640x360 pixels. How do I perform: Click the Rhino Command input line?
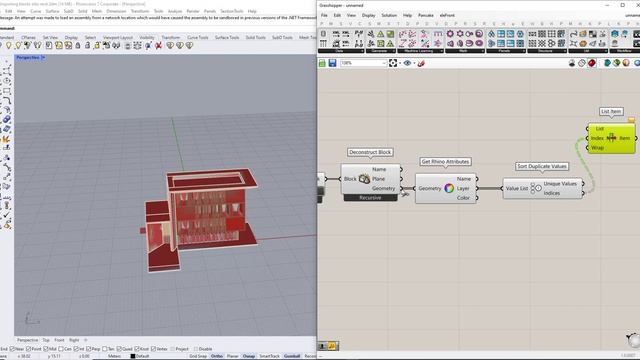(x=158, y=28)
